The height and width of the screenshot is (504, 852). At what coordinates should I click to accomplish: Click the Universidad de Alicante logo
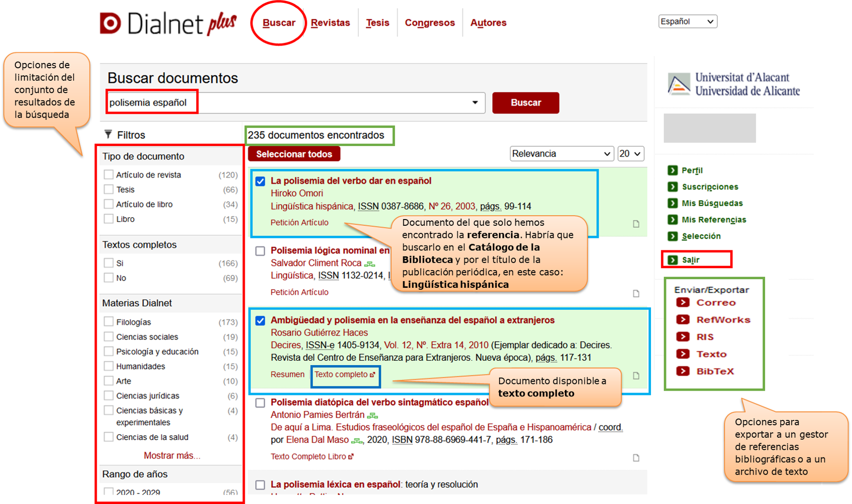coord(734,84)
